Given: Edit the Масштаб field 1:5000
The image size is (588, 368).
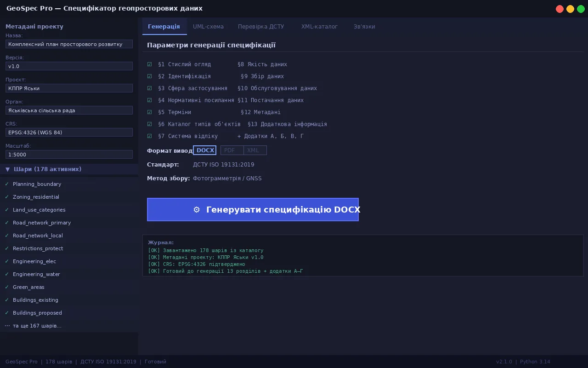Looking at the screenshot, I should click(x=69, y=155).
